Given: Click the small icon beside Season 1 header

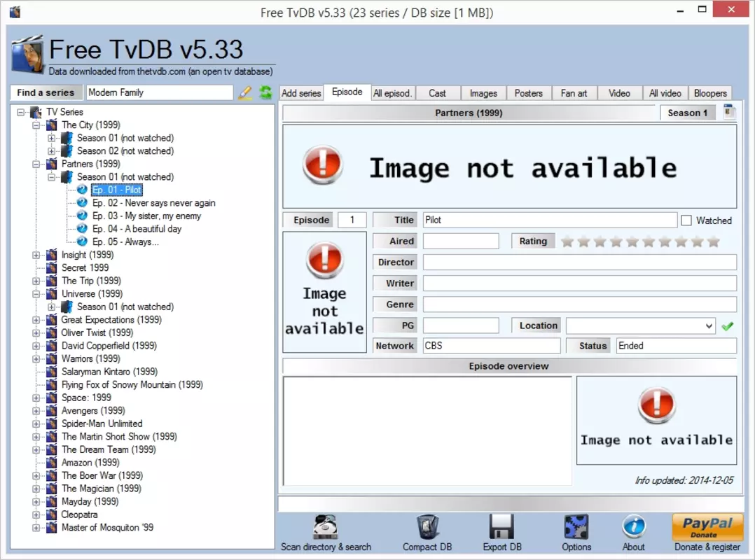Looking at the screenshot, I should (730, 112).
